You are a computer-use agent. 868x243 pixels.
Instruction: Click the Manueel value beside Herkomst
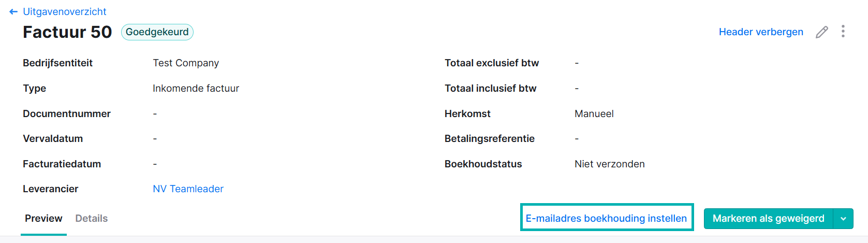click(x=594, y=114)
